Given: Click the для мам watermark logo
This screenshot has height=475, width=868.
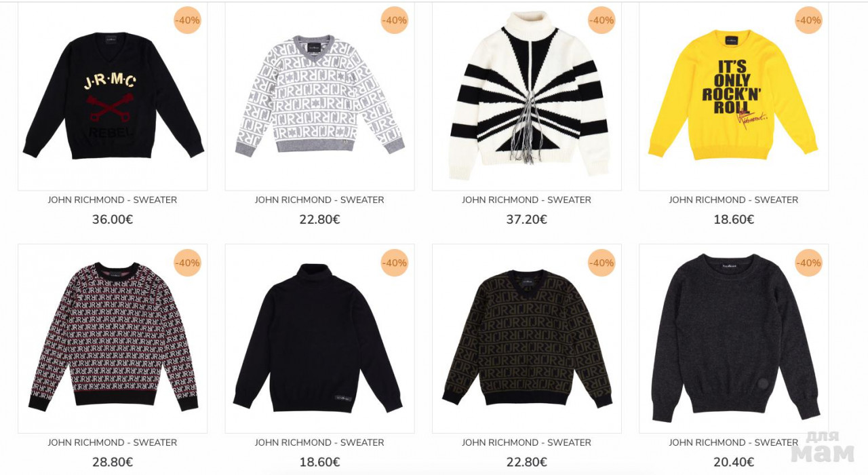Looking at the screenshot, I should [x=823, y=446].
